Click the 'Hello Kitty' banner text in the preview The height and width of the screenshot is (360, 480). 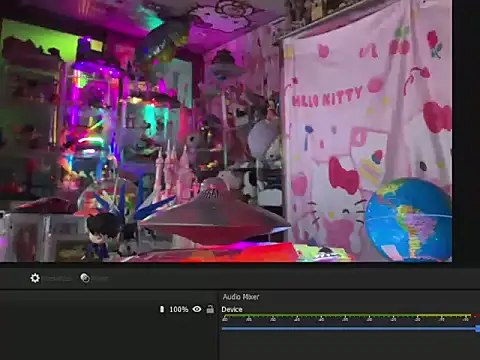(x=327, y=97)
